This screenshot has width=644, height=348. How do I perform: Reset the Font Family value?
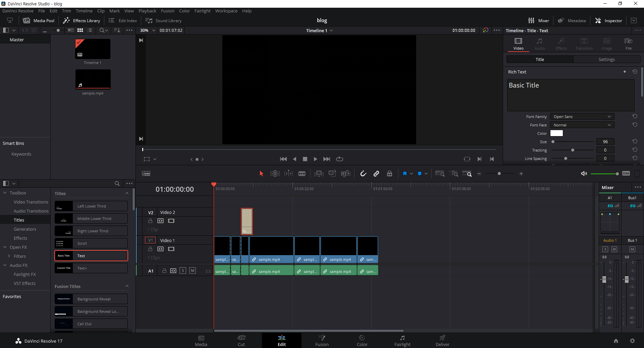click(635, 116)
